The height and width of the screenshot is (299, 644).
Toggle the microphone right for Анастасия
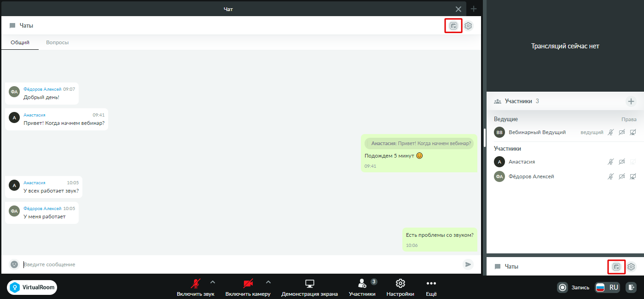tap(611, 162)
